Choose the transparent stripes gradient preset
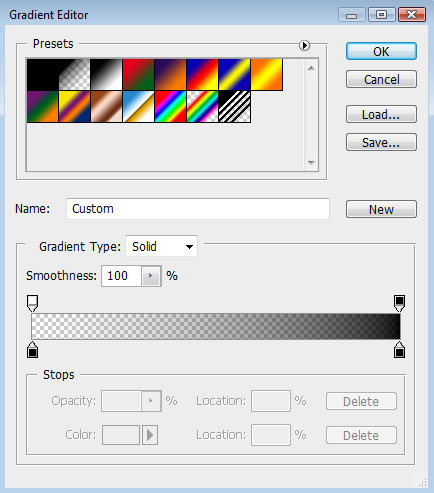The height and width of the screenshot is (493, 434). (235, 107)
